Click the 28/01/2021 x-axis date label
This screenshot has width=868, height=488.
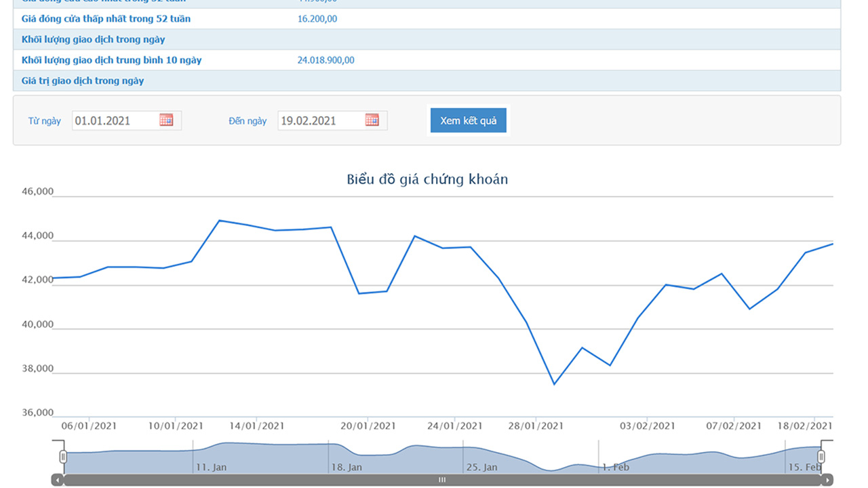pos(536,426)
